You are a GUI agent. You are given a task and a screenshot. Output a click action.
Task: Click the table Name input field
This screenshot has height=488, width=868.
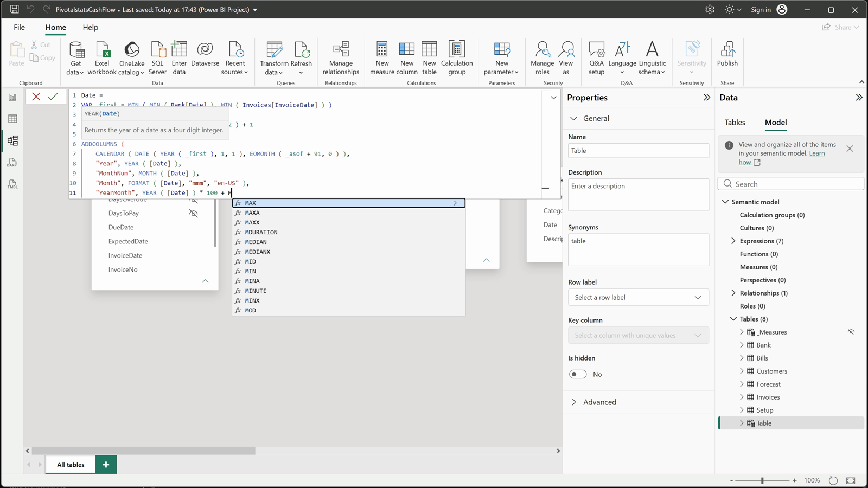coord(638,151)
